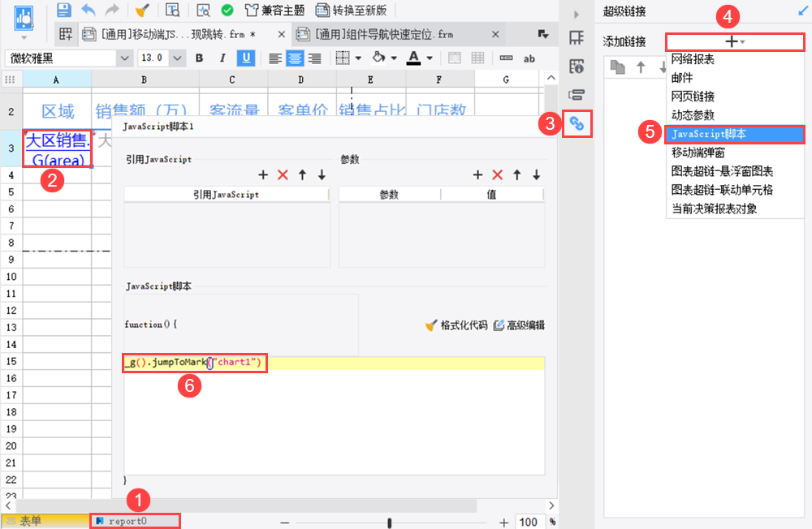Move hyperlink up arrow in panel
This screenshot has width=812, height=529.
pyautogui.click(x=641, y=67)
